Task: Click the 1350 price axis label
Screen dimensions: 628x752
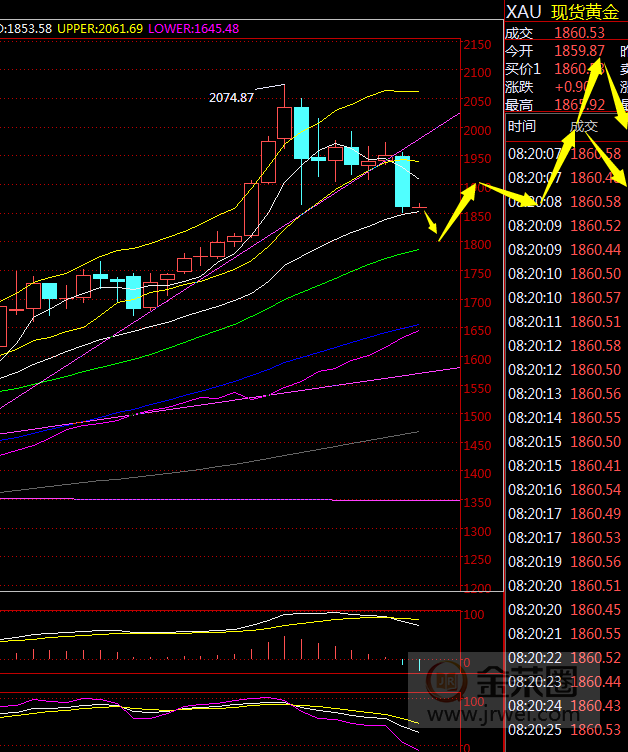Action: (477, 503)
